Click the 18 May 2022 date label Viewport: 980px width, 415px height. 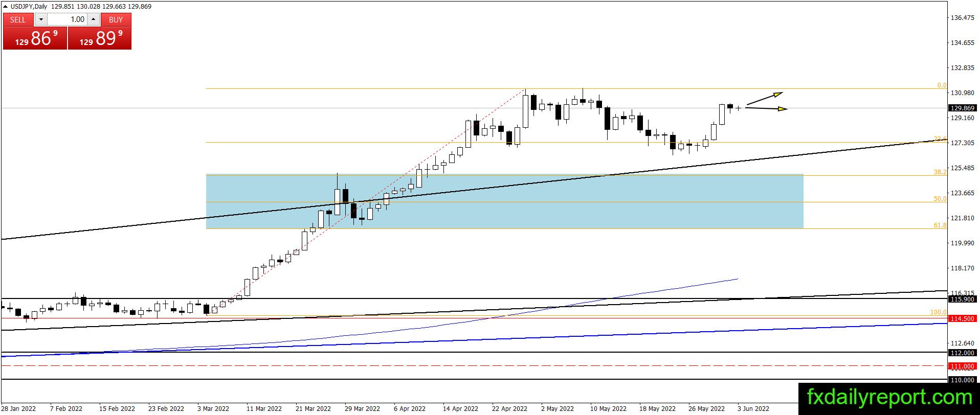click(x=657, y=409)
